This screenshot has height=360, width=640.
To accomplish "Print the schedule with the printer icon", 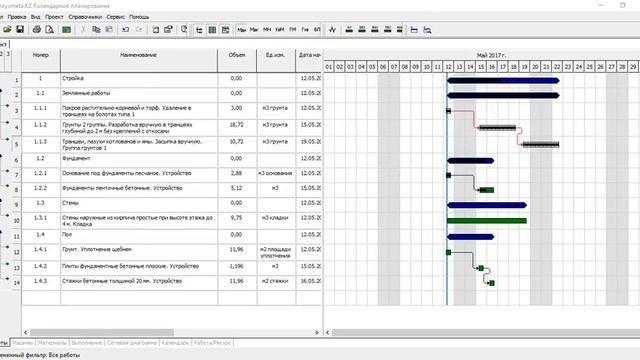I will [x=37, y=29].
